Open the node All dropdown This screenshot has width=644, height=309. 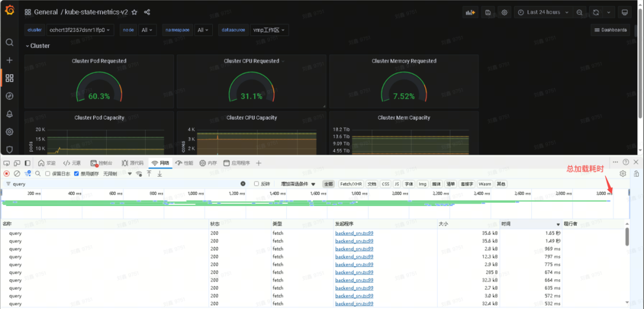click(147, 30)
